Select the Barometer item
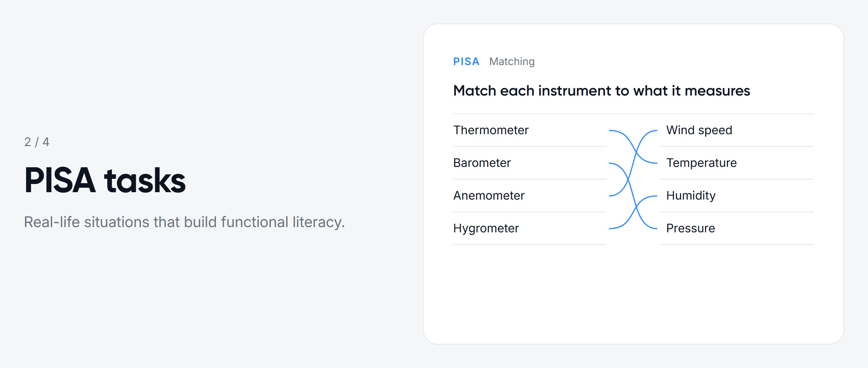Image resolution: width=868 pixels, height=368 pixels. point(529,163)
